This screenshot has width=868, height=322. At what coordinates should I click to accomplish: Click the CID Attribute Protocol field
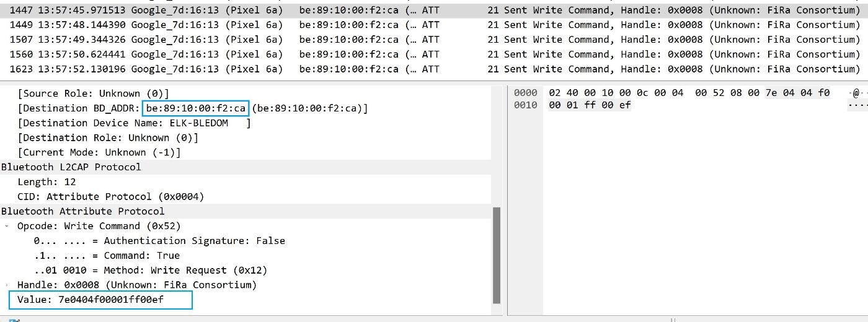(x=110, y=197)
